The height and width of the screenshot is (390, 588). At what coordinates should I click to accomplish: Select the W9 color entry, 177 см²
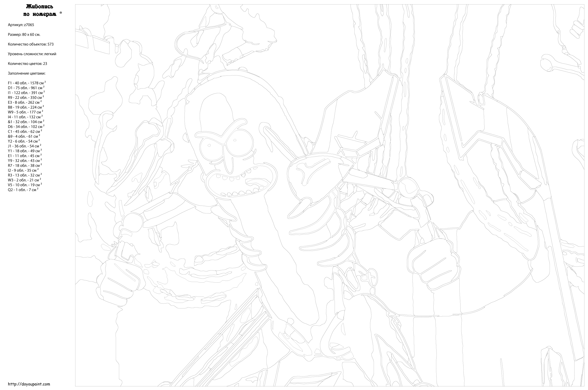tap(25, 112)
